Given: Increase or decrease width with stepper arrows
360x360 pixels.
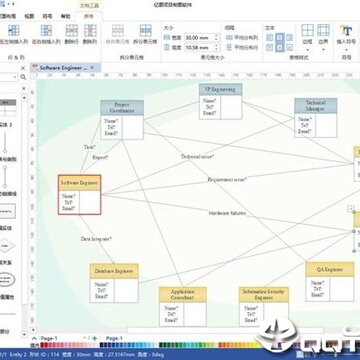Looking at the screenshot, I should coord(217,38).
